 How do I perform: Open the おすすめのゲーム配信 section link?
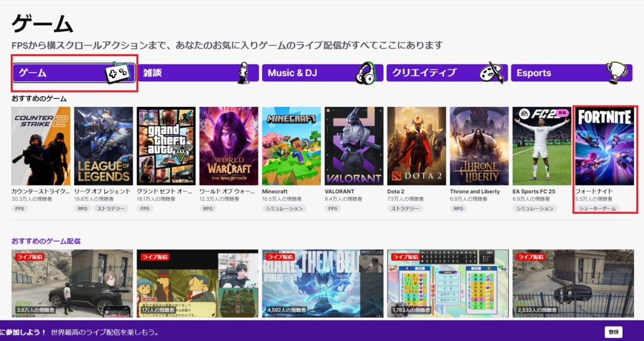click(x=46, y=241)
